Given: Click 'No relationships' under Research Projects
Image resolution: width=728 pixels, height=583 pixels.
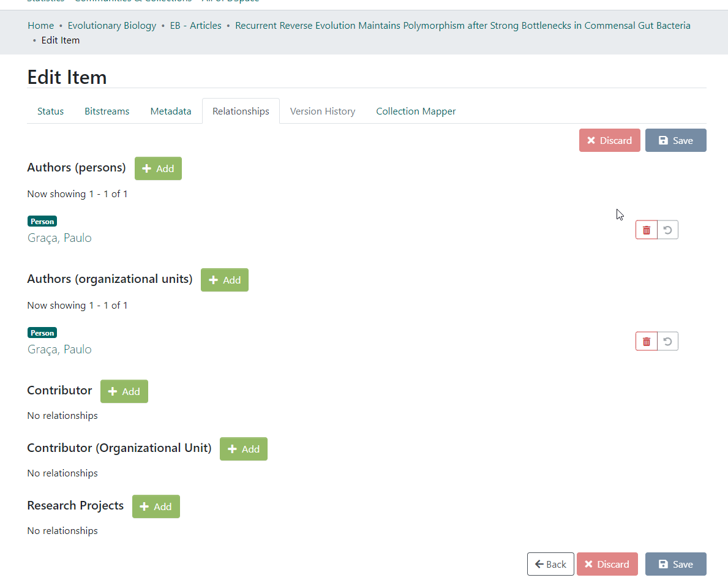Looking at the screenshot, I should [62, 530].
